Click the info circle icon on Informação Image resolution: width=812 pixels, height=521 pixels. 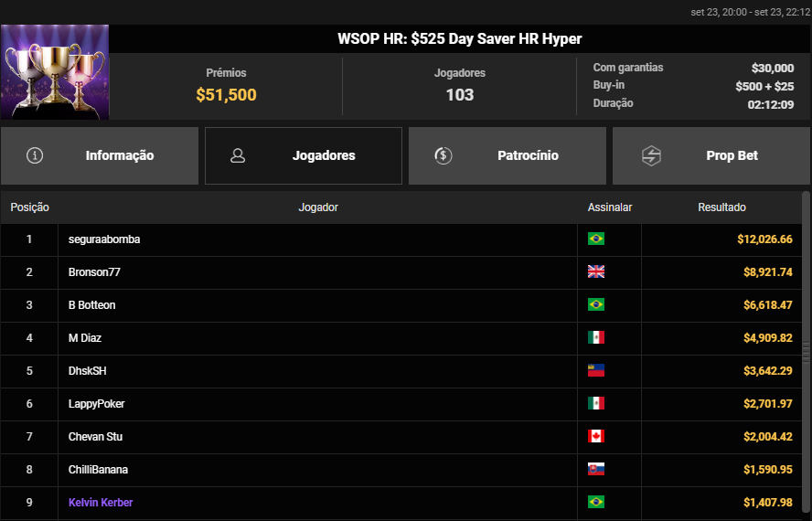[x=35, y=155]
